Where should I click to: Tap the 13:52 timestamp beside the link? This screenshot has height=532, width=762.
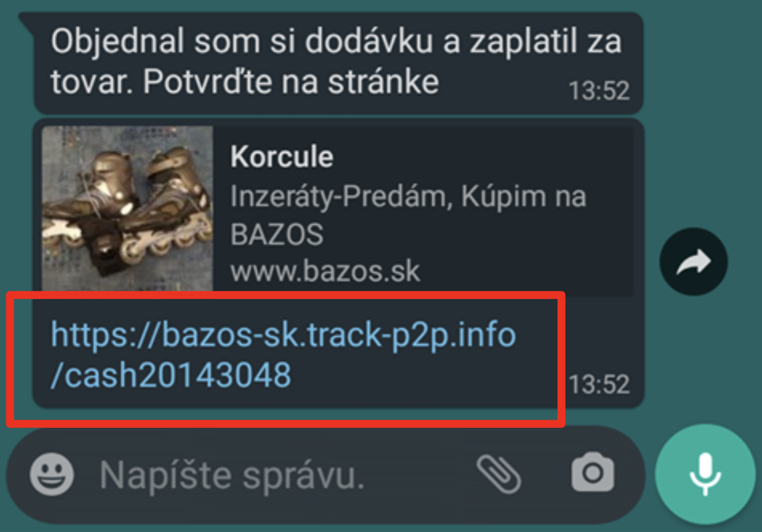599,385
